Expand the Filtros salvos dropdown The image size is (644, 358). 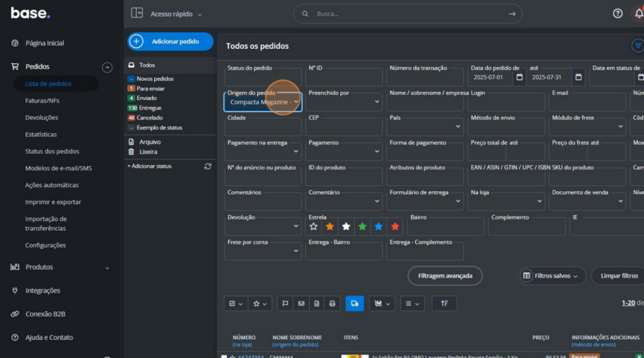[552, 276]
